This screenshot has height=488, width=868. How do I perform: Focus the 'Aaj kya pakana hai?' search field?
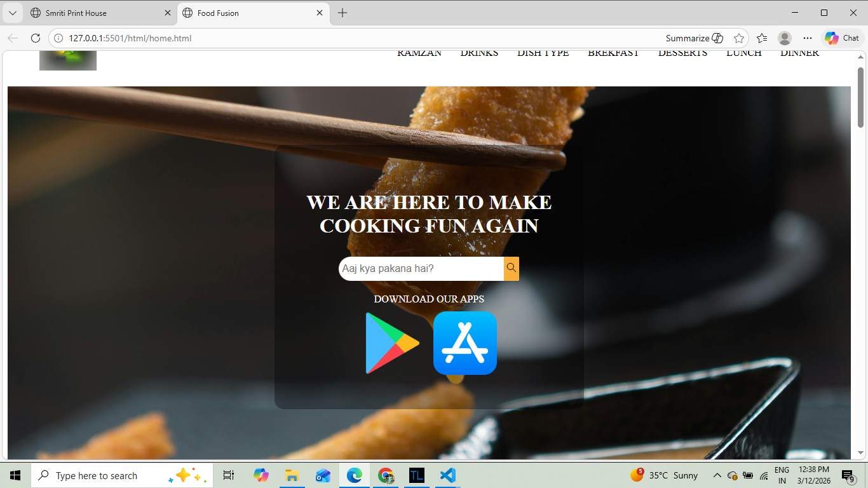click(x=421, y=269)
